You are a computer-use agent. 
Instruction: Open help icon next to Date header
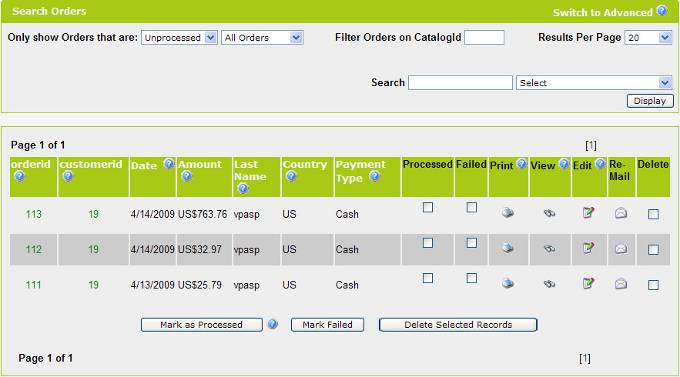pyautogui.click(x=168, y=164)
